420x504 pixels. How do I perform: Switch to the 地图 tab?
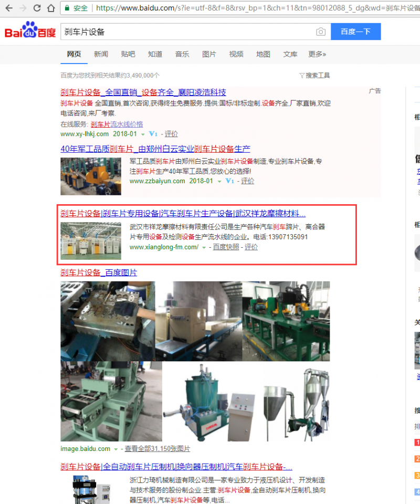(263, 54)
